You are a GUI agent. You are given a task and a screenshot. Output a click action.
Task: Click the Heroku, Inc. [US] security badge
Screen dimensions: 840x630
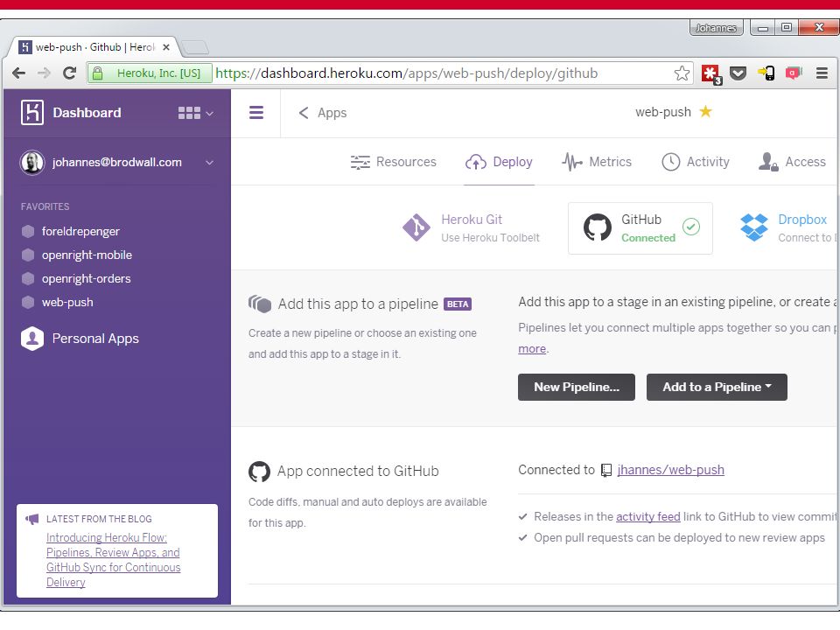point(150,73)
